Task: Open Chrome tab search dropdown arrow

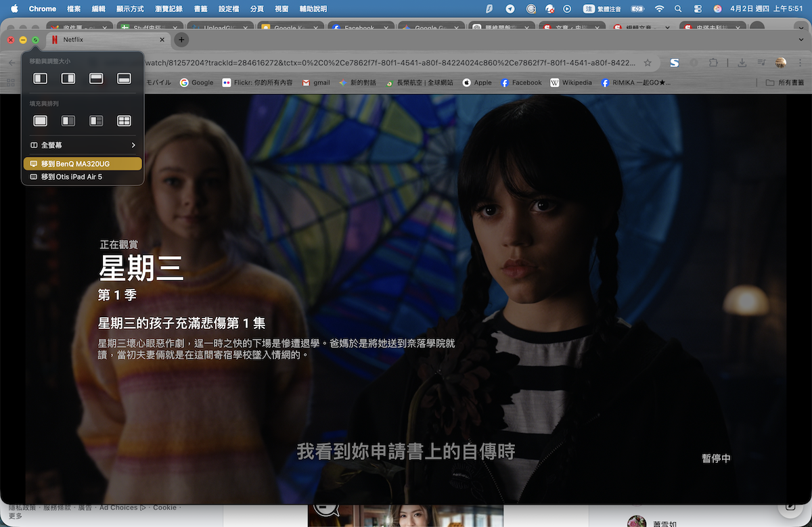Action: click(x=801, y=40)
